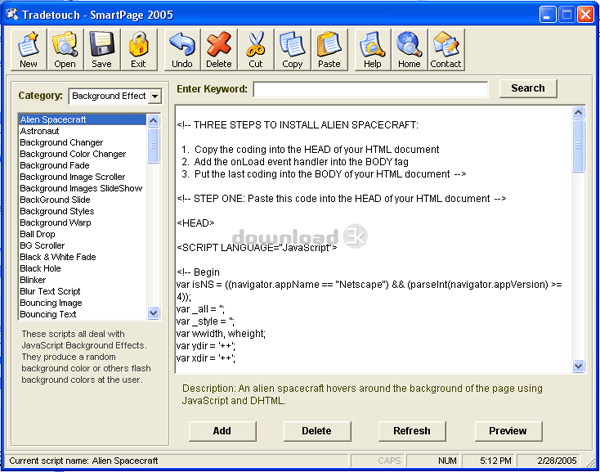This screenshot has width=600, height=472.
Task: Click code pane scroll down arrow
Action: [x=578, y=366]
